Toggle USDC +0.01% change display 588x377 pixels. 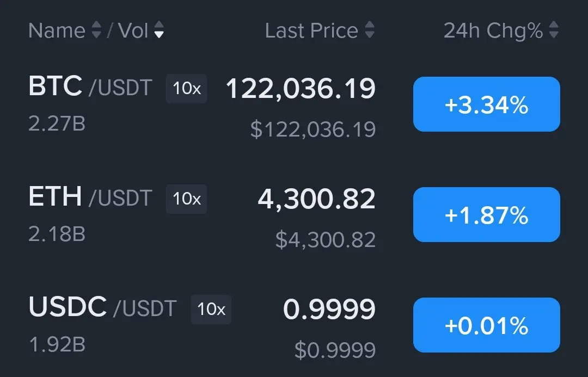[486, 325]
